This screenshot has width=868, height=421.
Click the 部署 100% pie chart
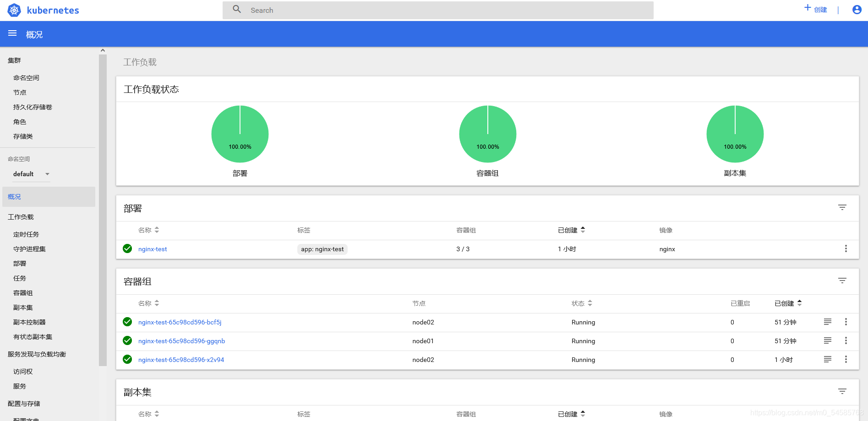[240, 134]
